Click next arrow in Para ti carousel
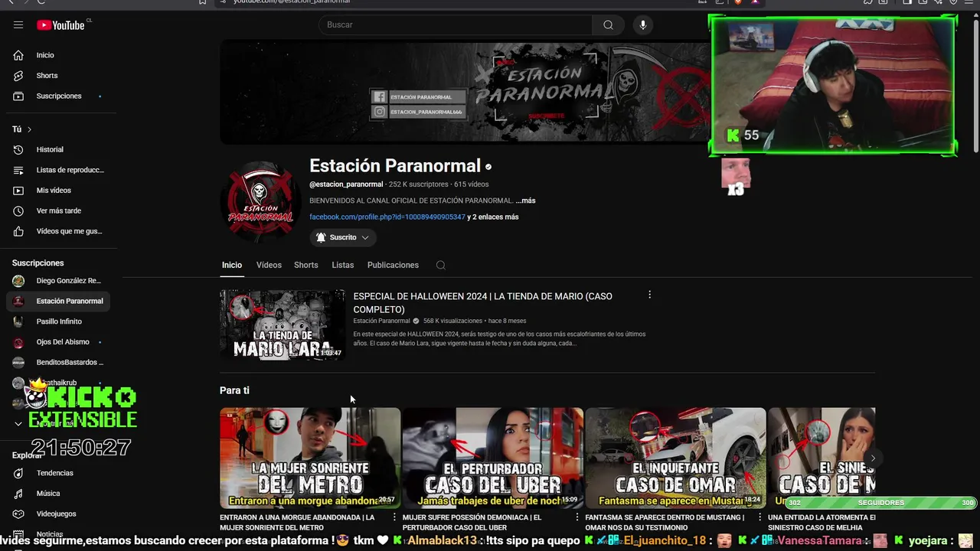Viewport: 980px width, 551px height. (873, 458)
